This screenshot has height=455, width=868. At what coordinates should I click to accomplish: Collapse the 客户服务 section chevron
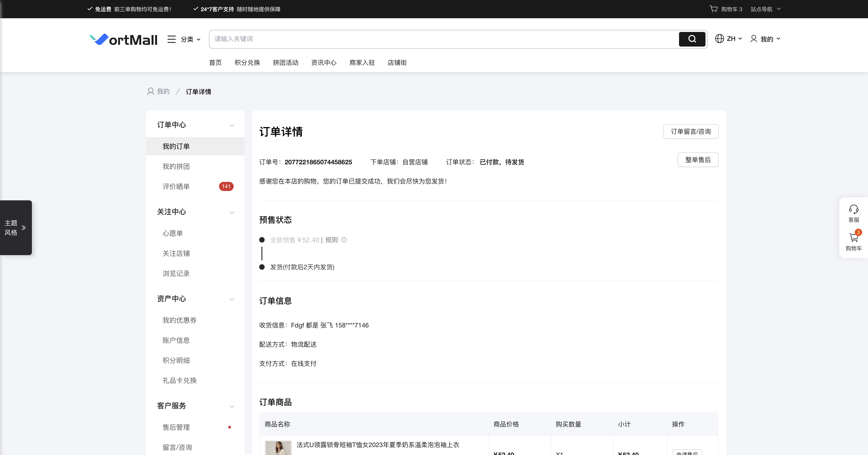point(232,406)
